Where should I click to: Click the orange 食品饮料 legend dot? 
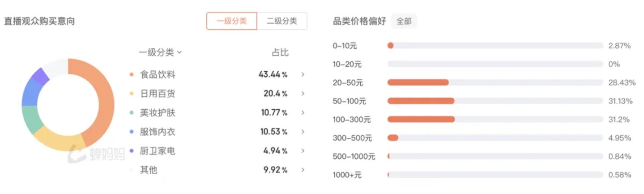[131, 74]
